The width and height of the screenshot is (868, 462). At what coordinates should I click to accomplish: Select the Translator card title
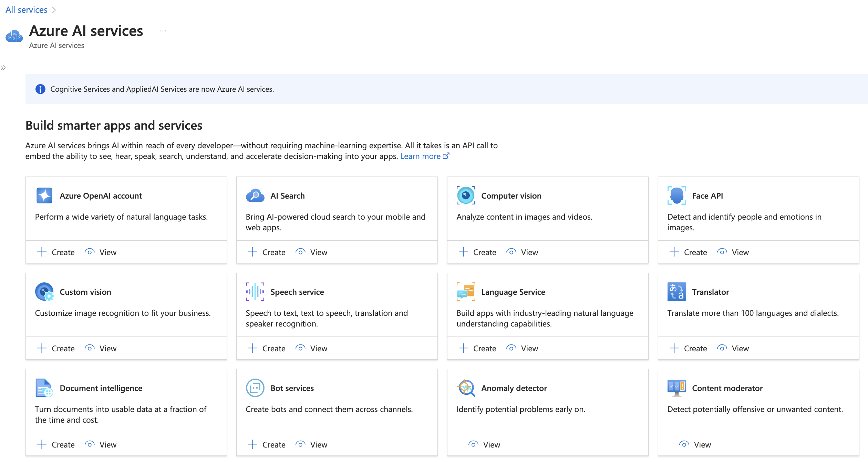coord(711,292)
